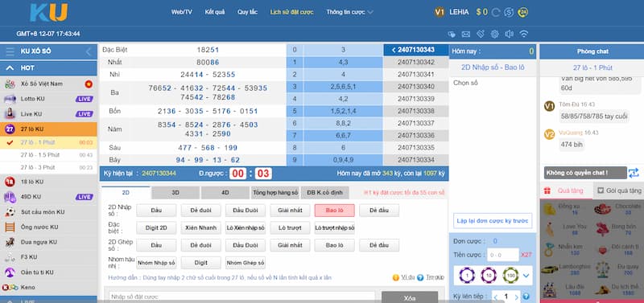Click Lặp lại đơn cược kỳ trước
The height and width of the screenshot is (303, 644).
point(493,220)
